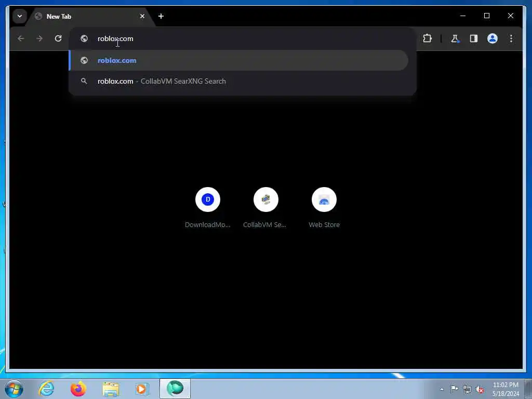Open File Explorer from the taskbar
The width and height of the screenshot is (532, 399).
[111, 389]
